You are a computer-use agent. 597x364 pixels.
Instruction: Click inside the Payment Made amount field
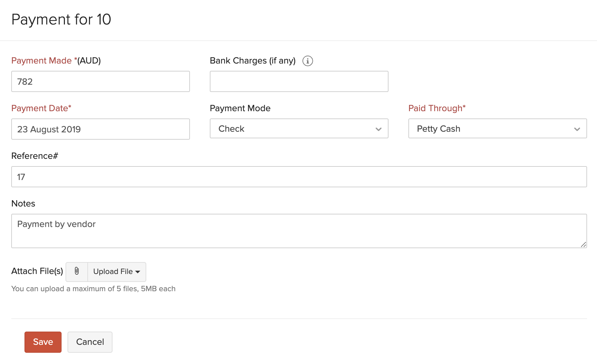(x=100, y=81)
